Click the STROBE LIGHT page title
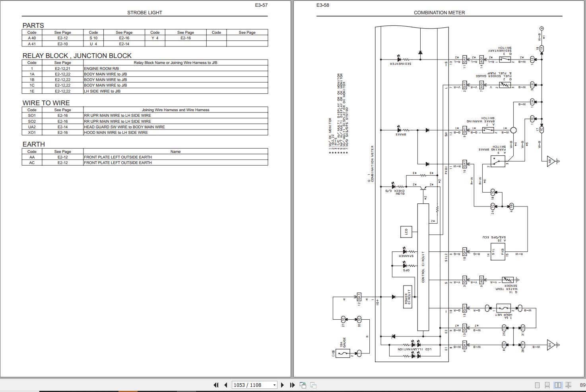The height and width of the screenshot is (392, 586). coord(145,13)
